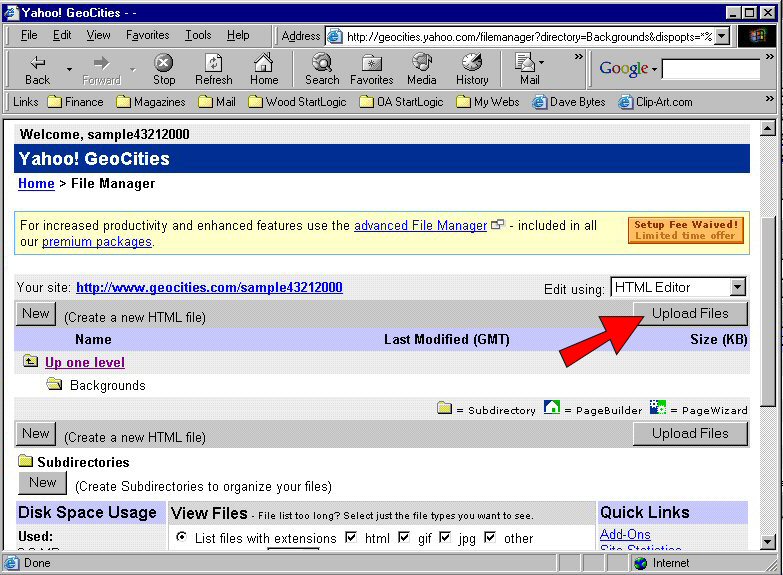The image size is (783, 575).
Task: Click the Windows flag throbber icon
Action: coord(757,36)
